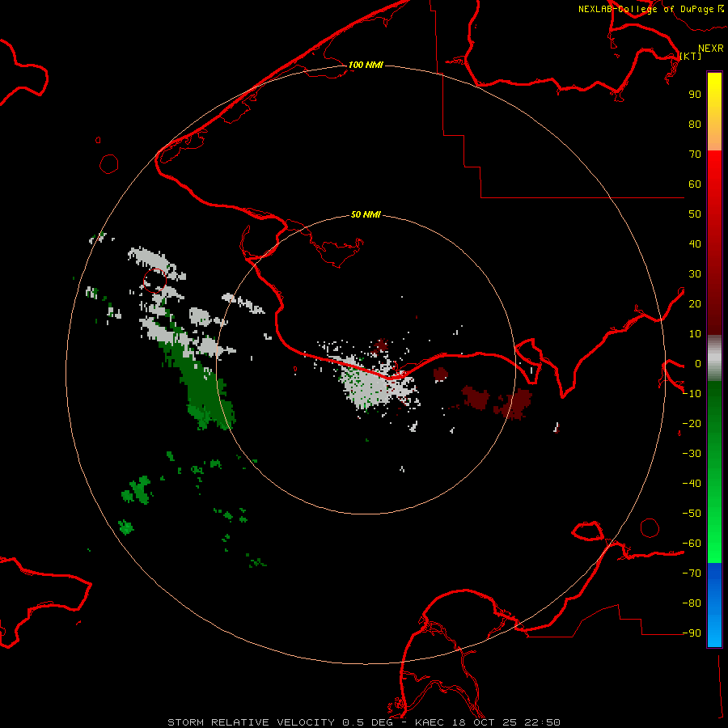Click the positive 80 scale value
728x728 pixels.
click(695, 124)
